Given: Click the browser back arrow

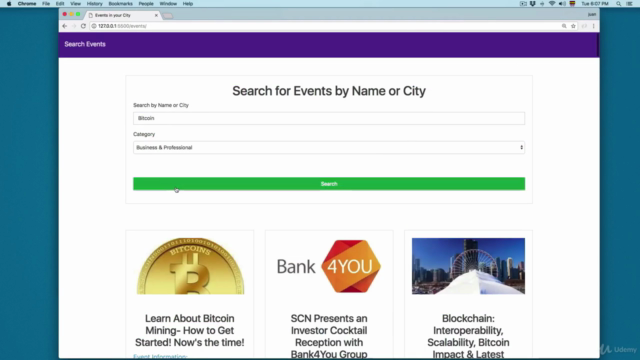Looking at the screenshot, I should pos(64,26).
